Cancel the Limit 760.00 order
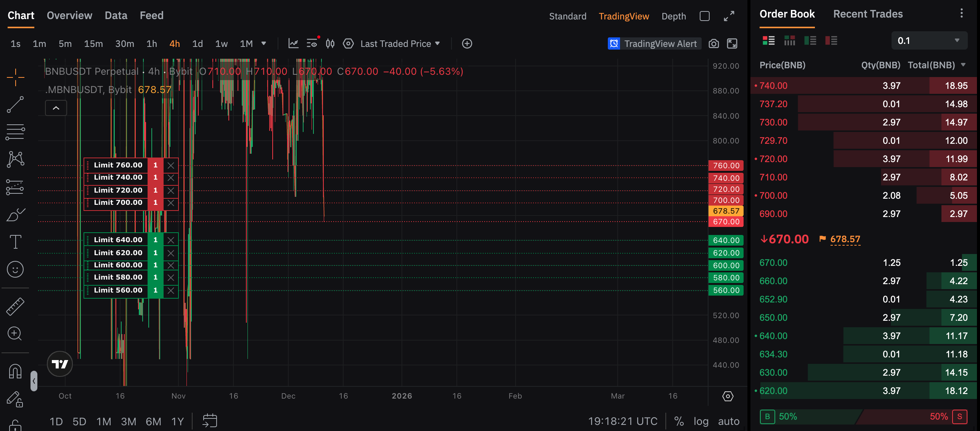 click(170, 165)
